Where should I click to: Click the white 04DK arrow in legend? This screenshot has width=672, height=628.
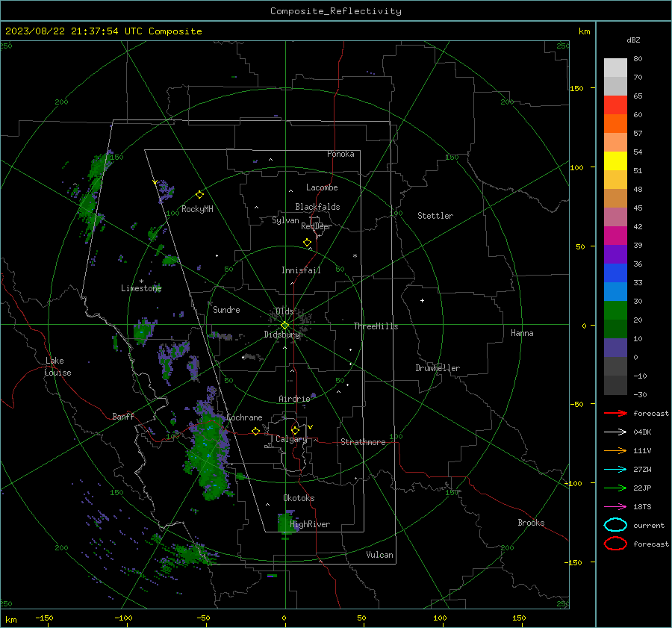click(615, 432)
